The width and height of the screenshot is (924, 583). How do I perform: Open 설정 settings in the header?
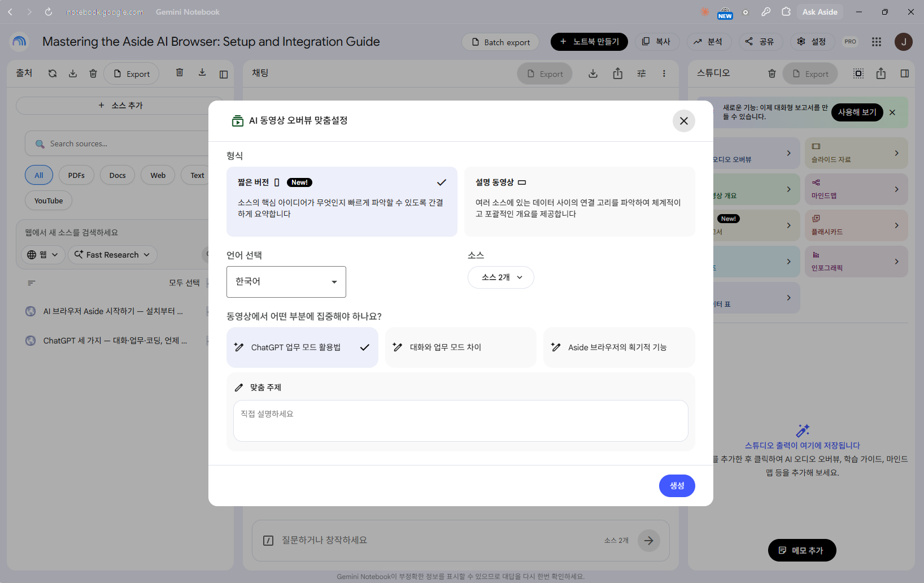[812, 42]
